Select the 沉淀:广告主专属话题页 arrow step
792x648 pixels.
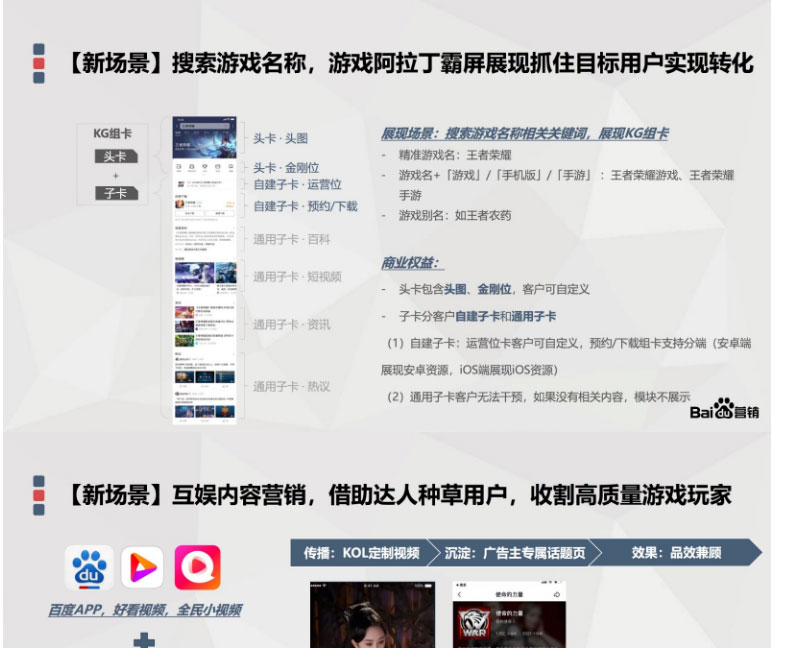coord(515,553)
